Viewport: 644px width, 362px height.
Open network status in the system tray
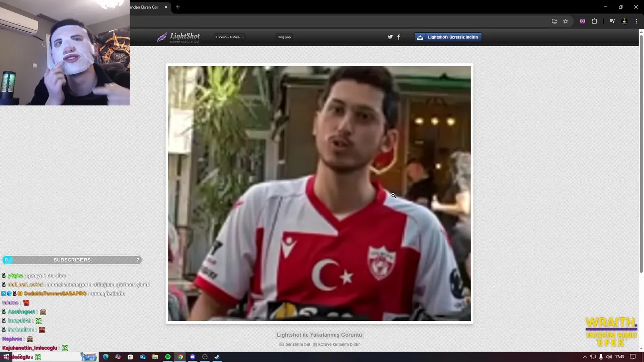(593, 357)
